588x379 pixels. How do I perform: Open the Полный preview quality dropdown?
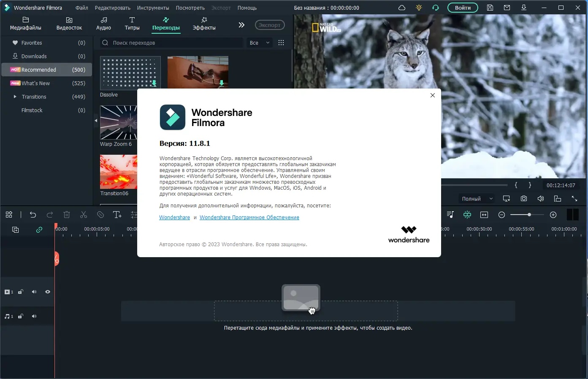477,199
